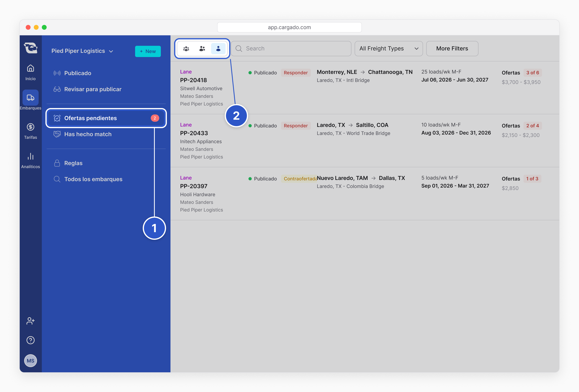Click the invite user icon
This screenshot has height=392, width=579.
30,321
